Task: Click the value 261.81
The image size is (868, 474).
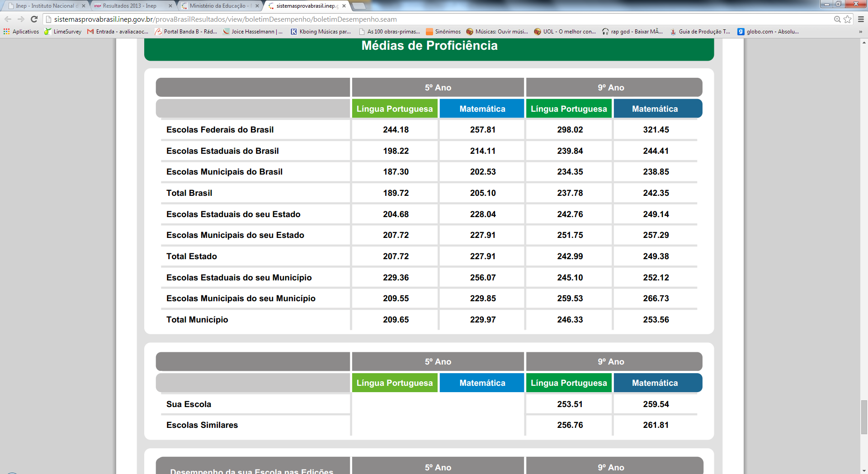Action: pos(656,425)
